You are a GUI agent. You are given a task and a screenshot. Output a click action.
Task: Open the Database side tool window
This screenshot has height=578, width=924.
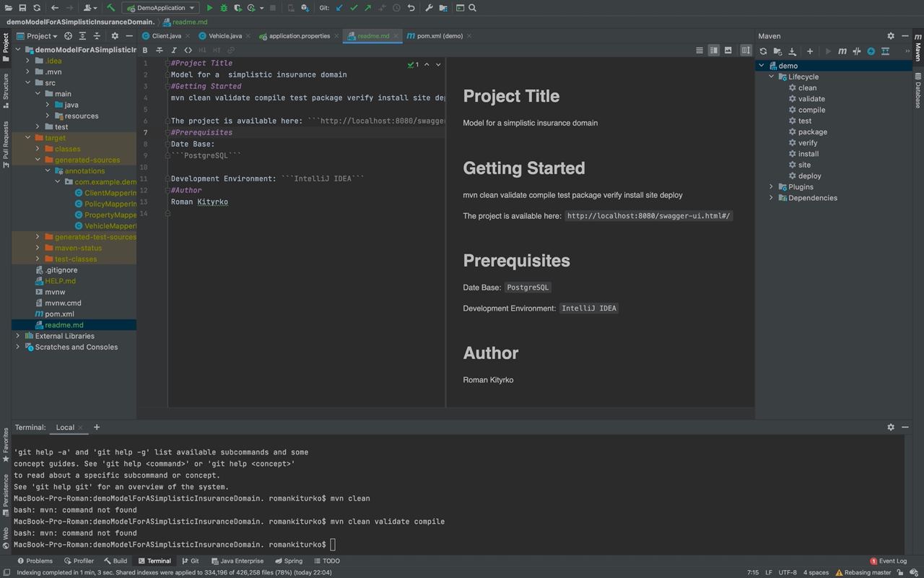tap(918, 90)
